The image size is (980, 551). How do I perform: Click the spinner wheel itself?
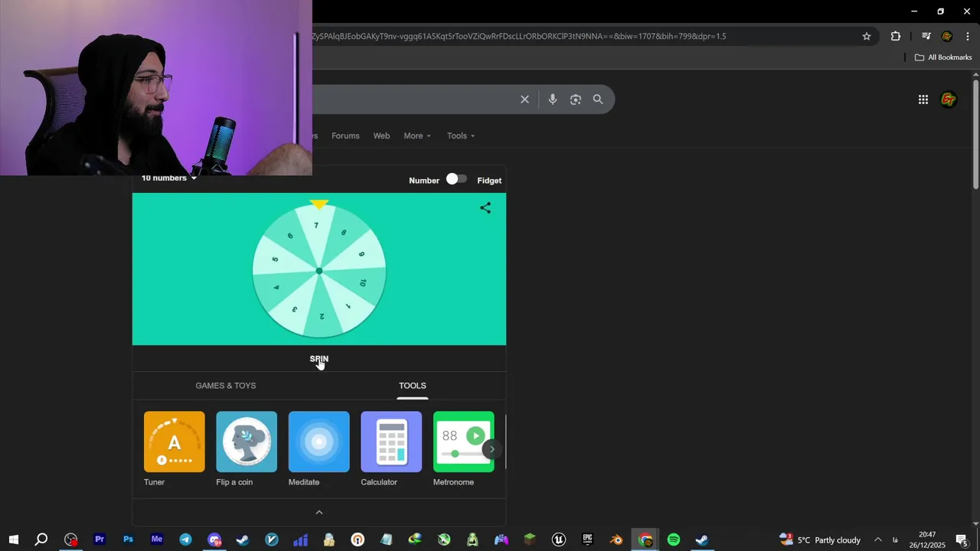(319, 271)
